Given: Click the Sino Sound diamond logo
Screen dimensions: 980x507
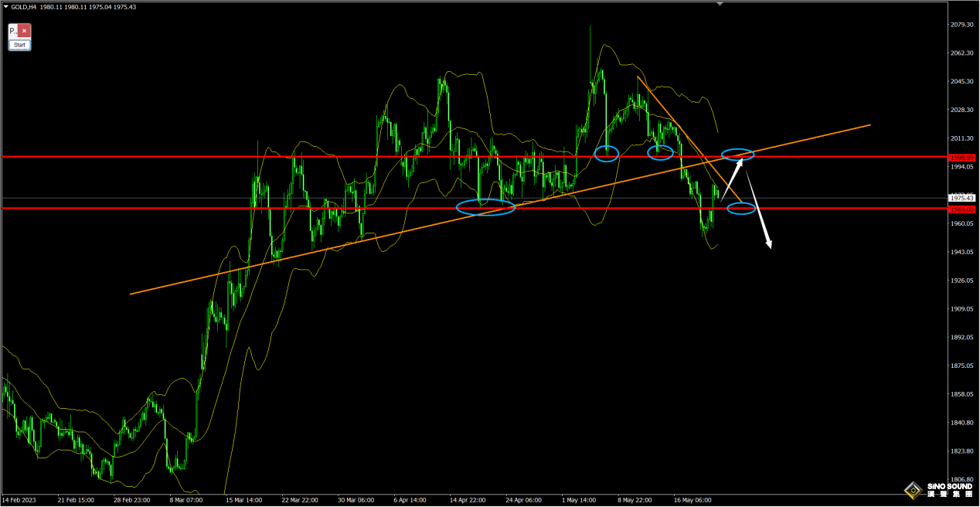Looking at the screenshot, I should coord(913,490).
